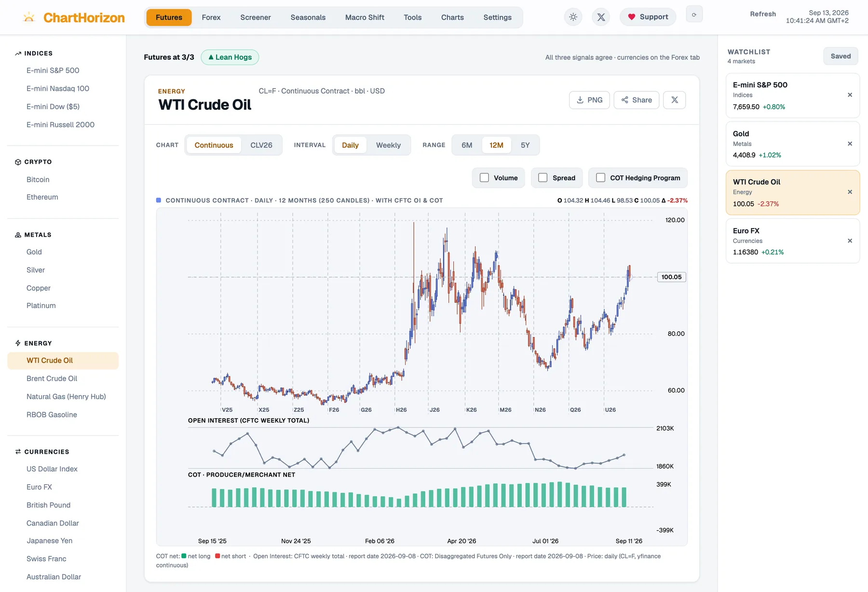
Task: Open the Share chart button
Action: (636, 100)
